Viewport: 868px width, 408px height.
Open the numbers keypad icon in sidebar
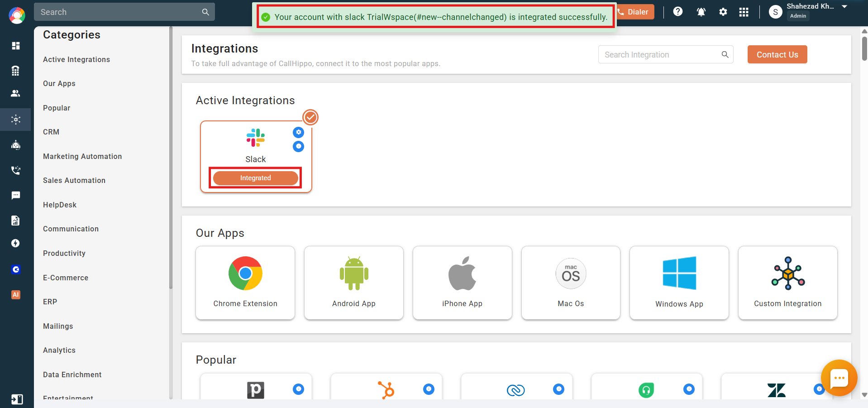(x=16, y=71)
